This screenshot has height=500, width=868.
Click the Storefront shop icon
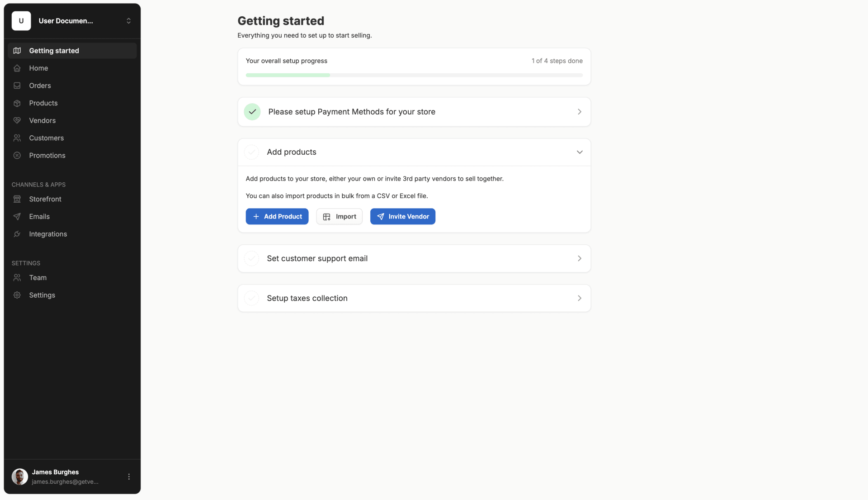(x=17, y=199)
